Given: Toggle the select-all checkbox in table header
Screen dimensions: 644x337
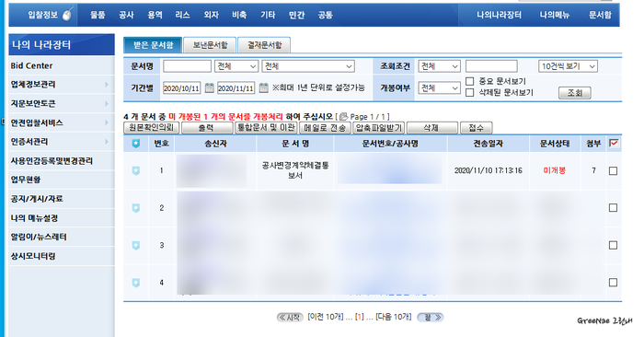Looking at the screenshot, I should (x=614, y=143).
